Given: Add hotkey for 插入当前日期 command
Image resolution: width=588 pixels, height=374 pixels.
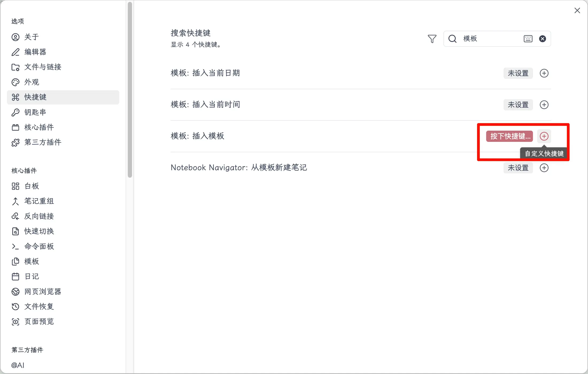Looking at the screenshot, I should click(544, 73).
